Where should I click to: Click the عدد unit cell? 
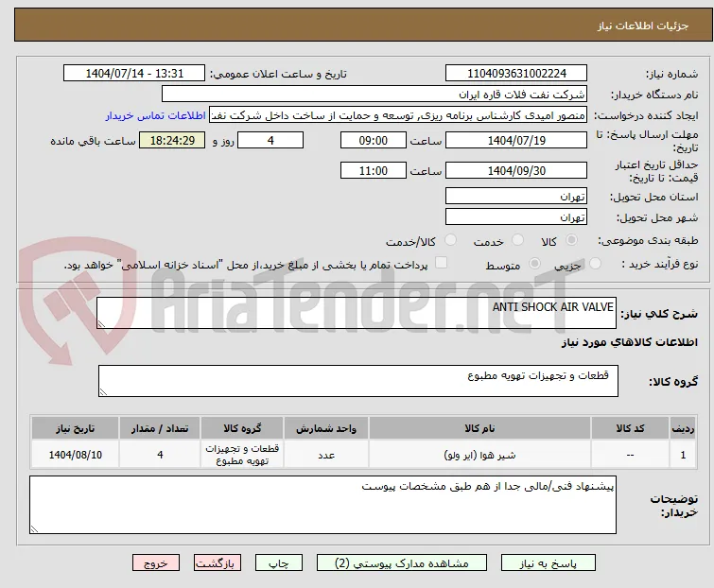click(x=326, y=455)
